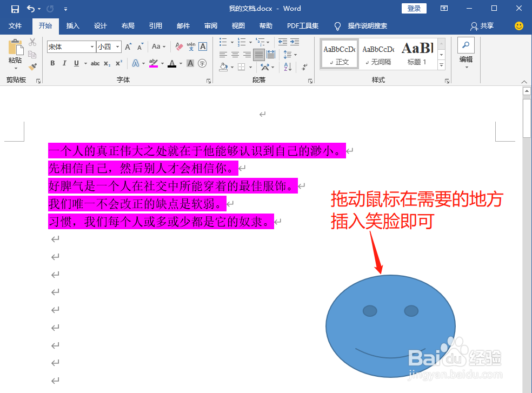Toggle center paragraph alignment

tap(235, 54)
